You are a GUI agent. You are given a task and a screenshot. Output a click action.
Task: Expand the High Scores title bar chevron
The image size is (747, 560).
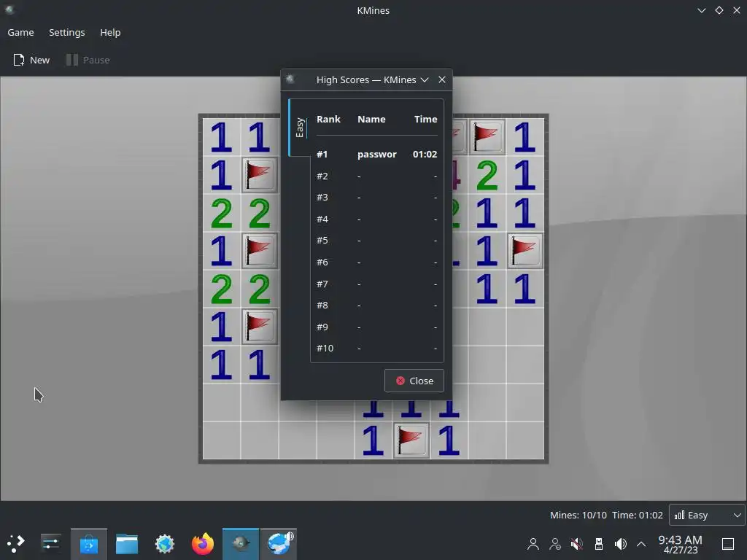[425, 79]
